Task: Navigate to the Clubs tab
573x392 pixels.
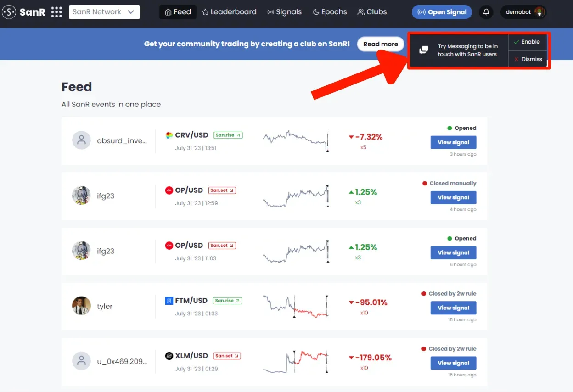Action: pos(372,12)
